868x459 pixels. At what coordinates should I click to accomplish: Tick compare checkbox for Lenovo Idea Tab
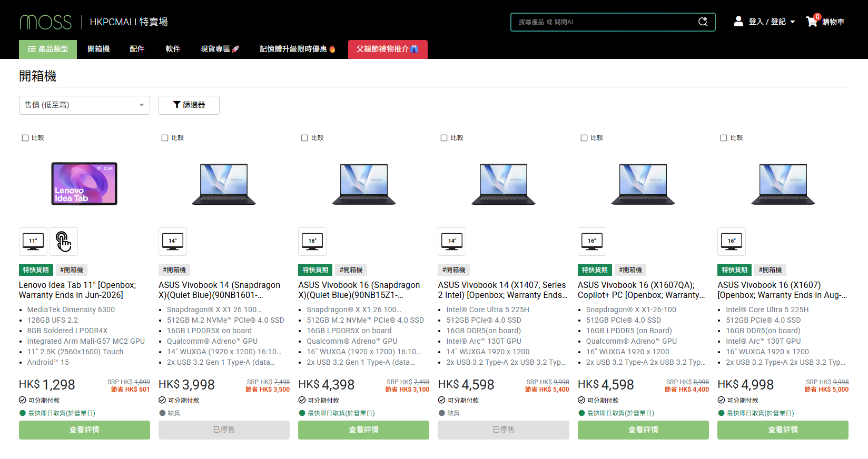pos(25,138)
